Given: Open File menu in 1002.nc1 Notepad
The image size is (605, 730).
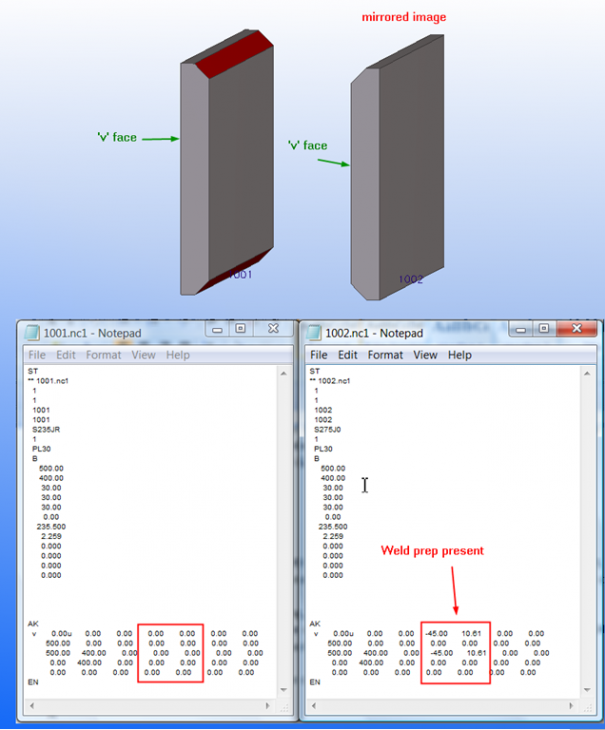Looking at the screenshot, I should pyautogui.click(x=319, y=355).
